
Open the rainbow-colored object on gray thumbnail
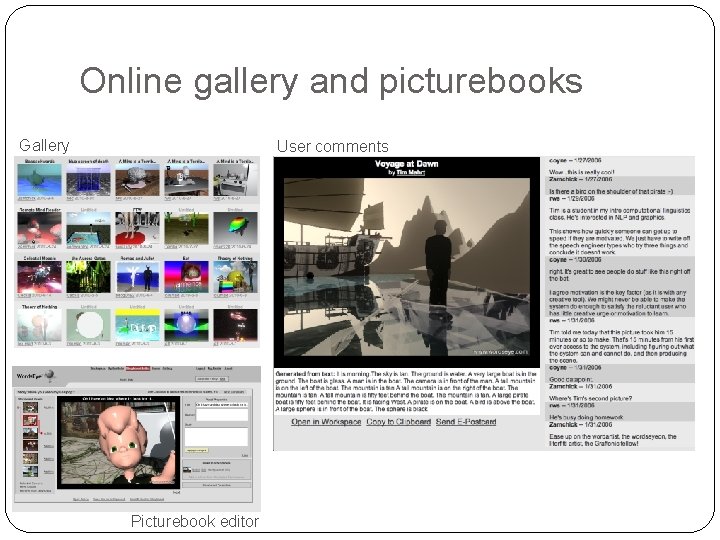point(236,228)
